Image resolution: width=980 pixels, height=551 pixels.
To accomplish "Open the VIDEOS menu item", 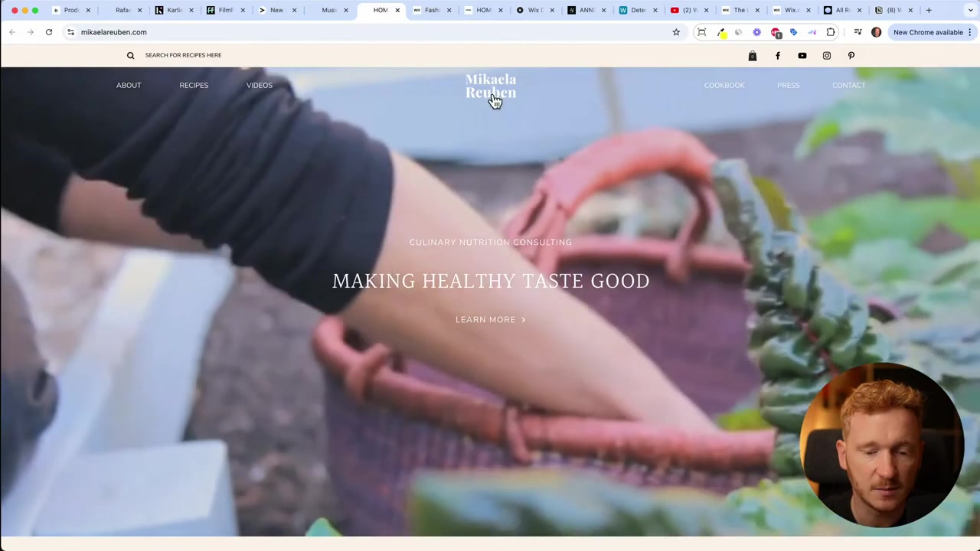I will [260, 85].
